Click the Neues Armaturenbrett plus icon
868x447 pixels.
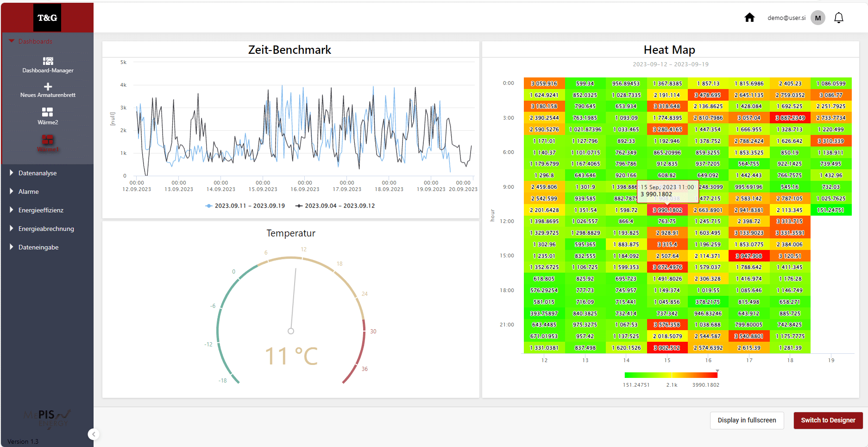pos(48,87)
